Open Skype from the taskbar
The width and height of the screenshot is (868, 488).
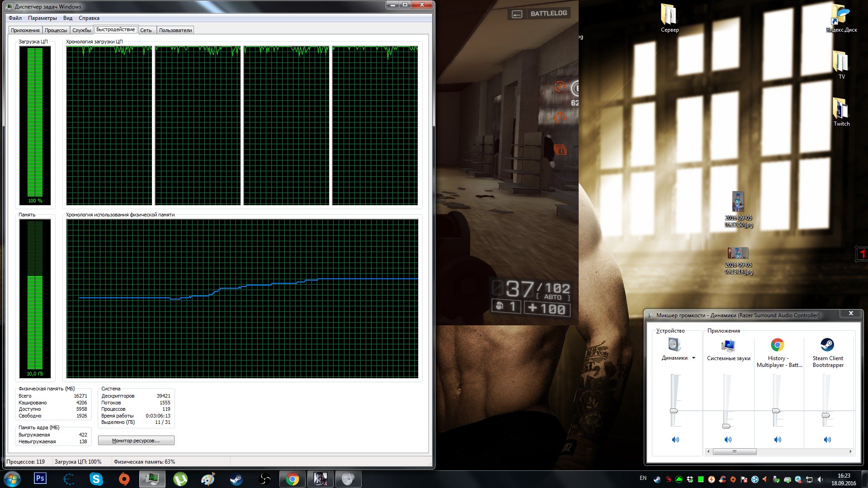pyautogui.click(x=96, y=479)
